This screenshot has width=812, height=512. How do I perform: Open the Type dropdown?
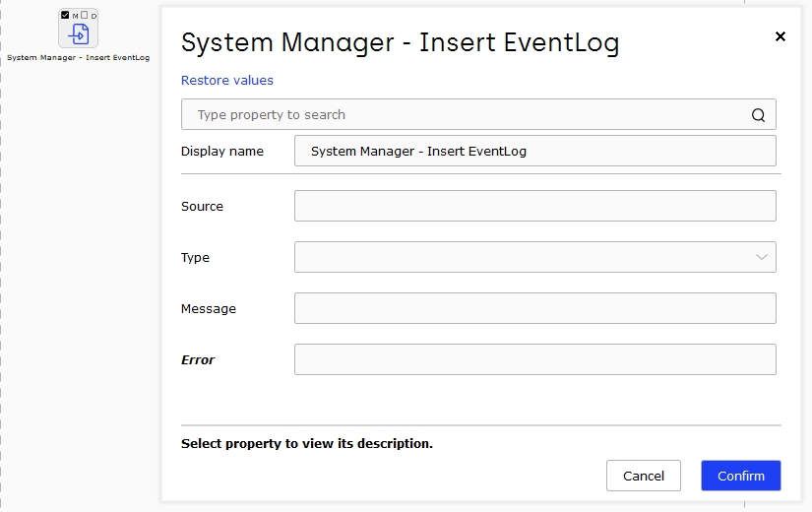[x=535, y=257]
